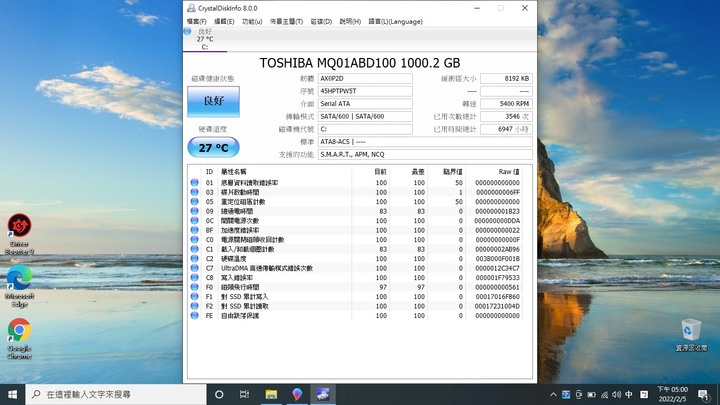Click status icon for attribute F2

[195, 306]
